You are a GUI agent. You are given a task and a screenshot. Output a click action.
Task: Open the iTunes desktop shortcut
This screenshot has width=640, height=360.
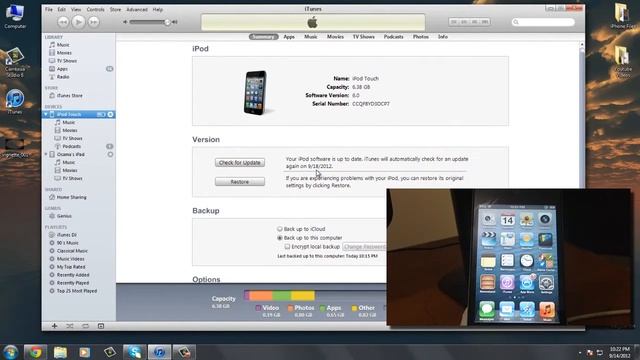tap(15, 102)
